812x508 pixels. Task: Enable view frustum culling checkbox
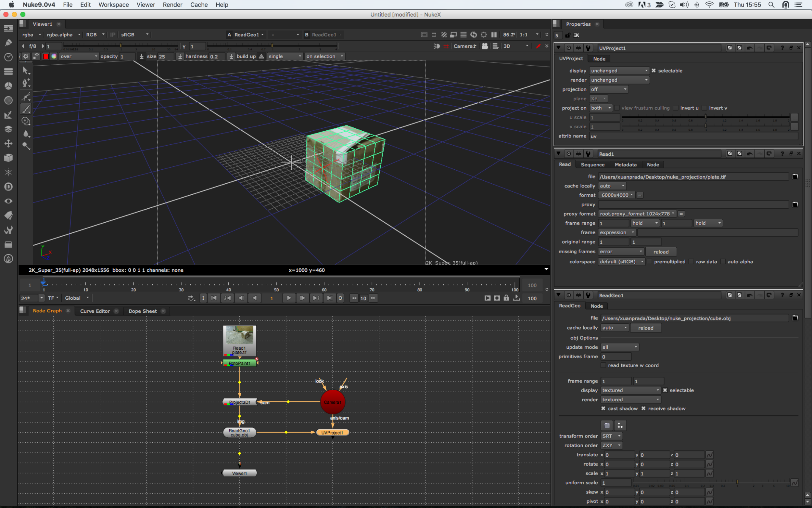617,108
